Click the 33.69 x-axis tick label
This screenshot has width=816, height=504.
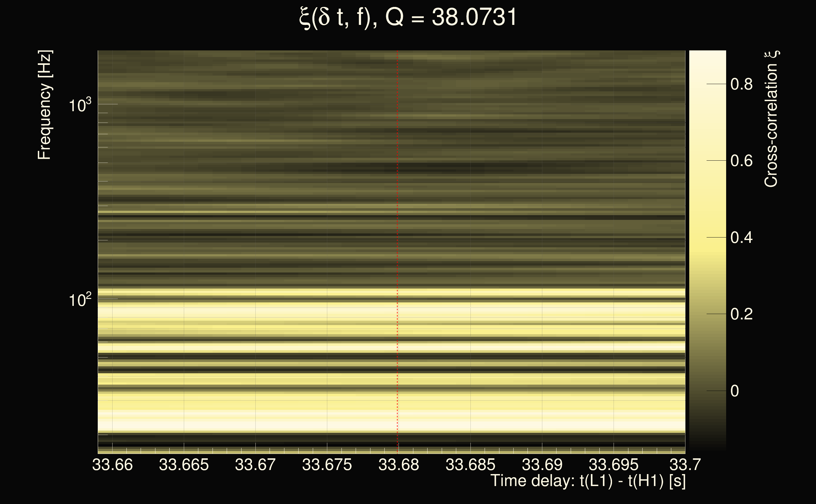tap(542, 465)
